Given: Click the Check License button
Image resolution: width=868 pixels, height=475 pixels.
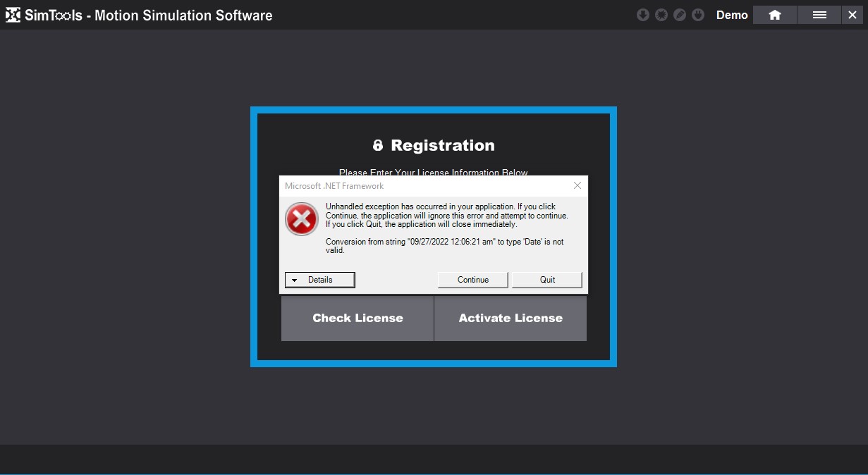Looking at the screenshot, I should pos(357,319).
